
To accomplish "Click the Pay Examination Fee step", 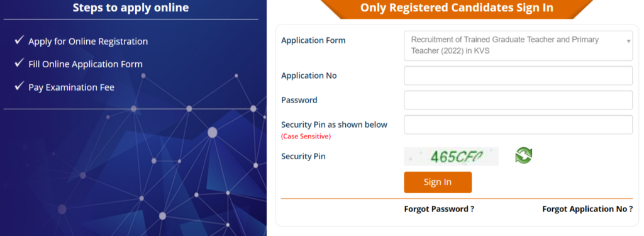I will pyautogui.click(x=72, y=87).
